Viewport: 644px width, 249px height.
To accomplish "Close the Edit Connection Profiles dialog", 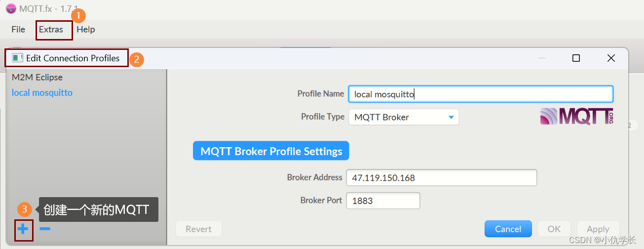I will click(611, 58).
